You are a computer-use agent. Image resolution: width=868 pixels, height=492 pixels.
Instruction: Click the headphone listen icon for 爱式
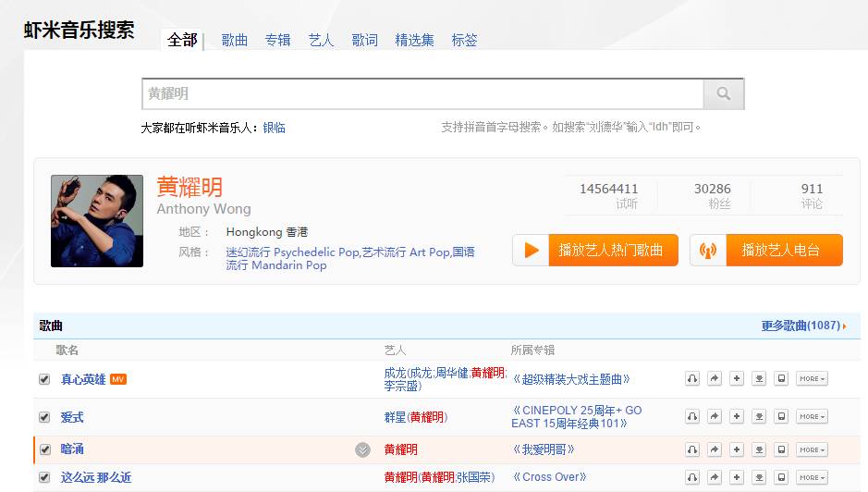[692, 417]
